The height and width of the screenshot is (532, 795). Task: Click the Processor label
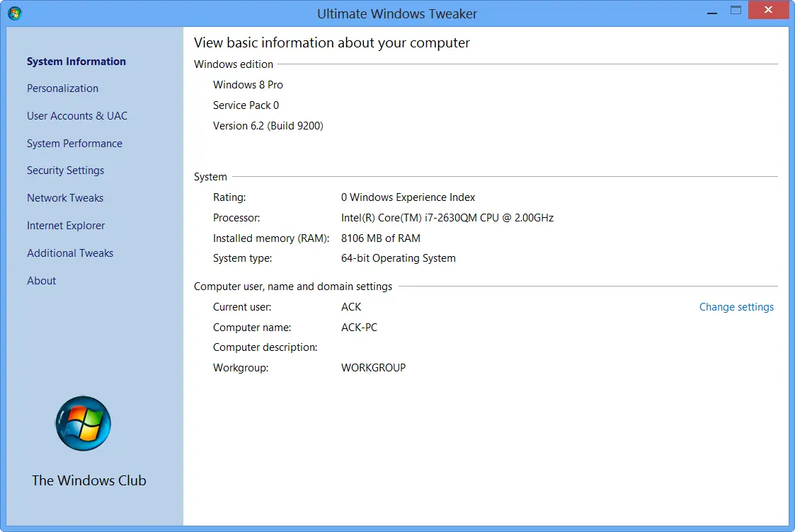coord(236,218)
